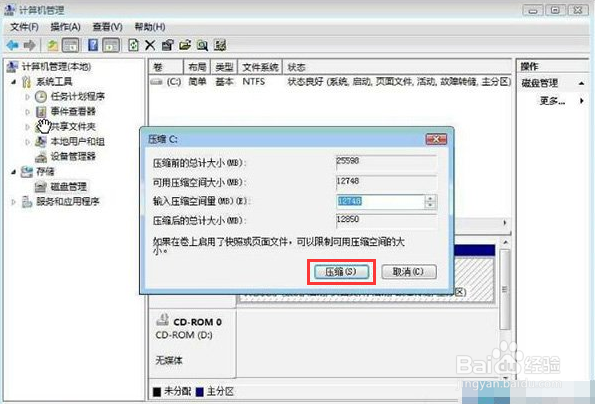Click the Back arrow toolbar icon

[x=13, y=46]
